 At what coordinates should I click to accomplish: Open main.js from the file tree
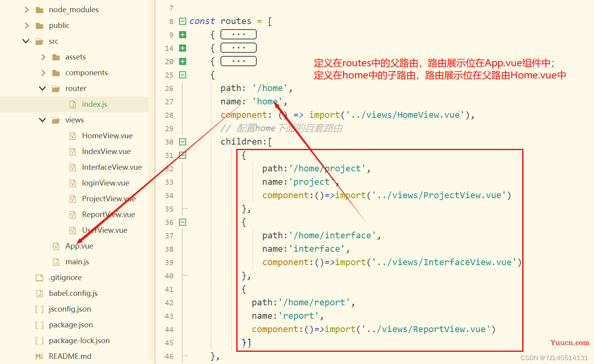click(77, 262)
